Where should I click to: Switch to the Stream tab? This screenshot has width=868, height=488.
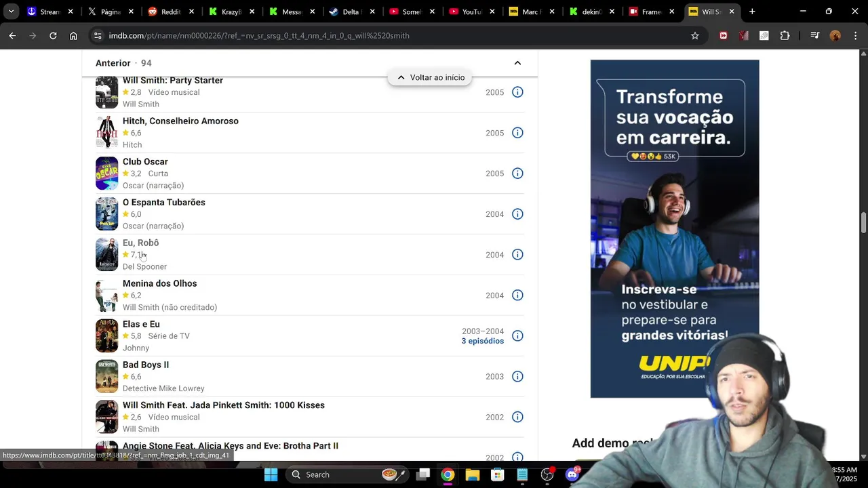(49, 12)
